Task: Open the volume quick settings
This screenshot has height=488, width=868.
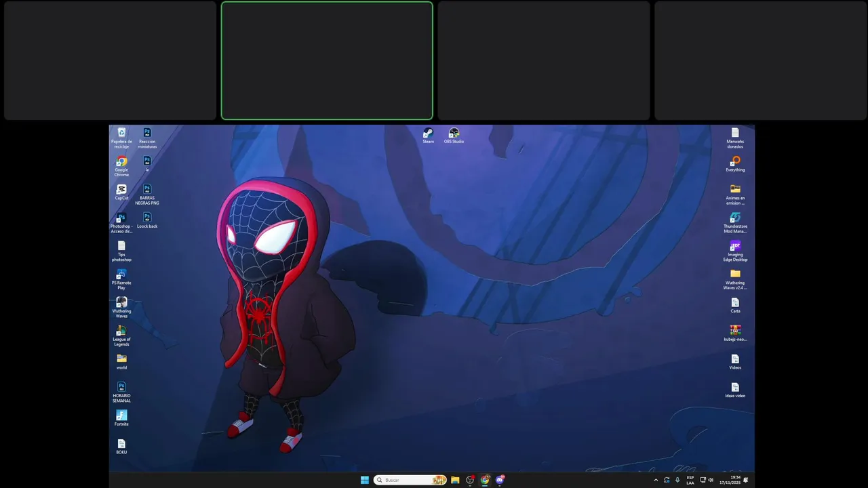Action: point(711,480)
